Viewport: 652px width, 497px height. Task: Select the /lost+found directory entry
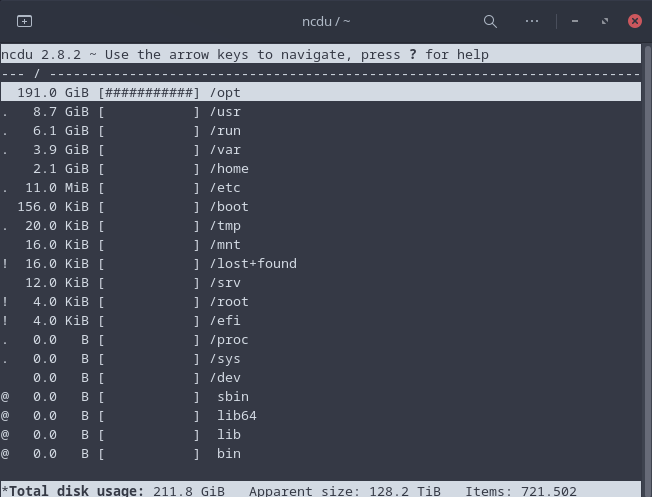tap(252, 264)
